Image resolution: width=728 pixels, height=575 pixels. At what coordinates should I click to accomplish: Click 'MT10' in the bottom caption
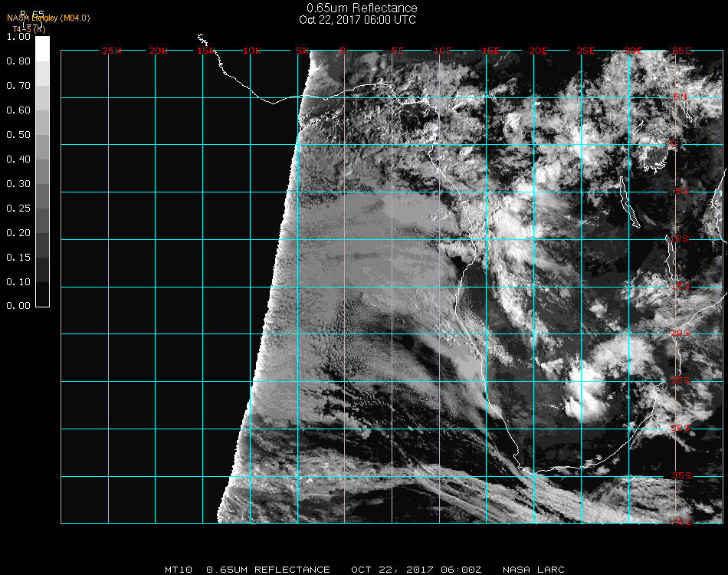coord(179,570)
